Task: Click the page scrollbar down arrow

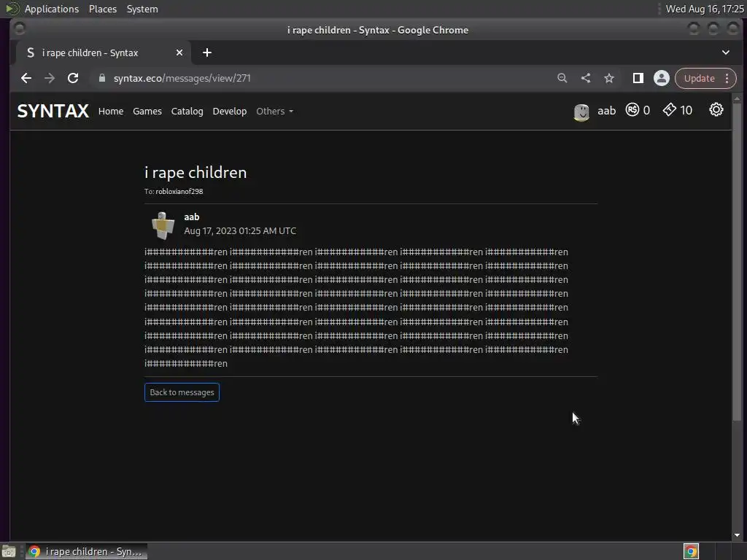Action: tap(737, 535)
